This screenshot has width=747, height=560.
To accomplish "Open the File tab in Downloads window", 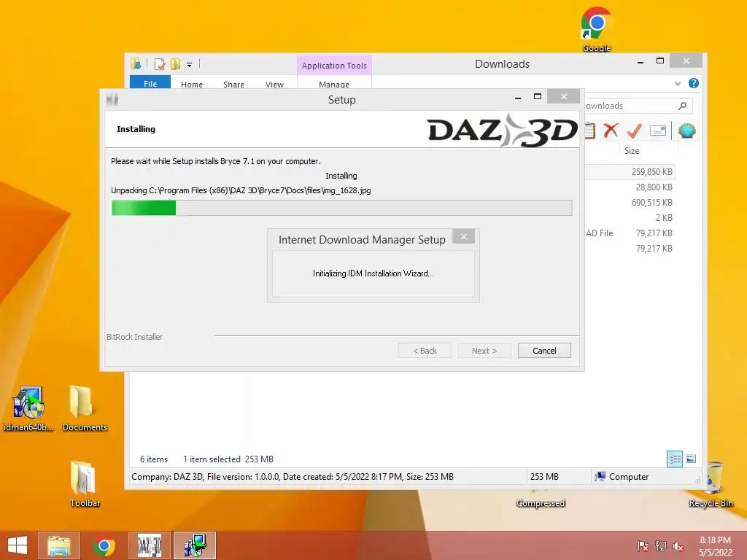I will [x=150, y=83].
